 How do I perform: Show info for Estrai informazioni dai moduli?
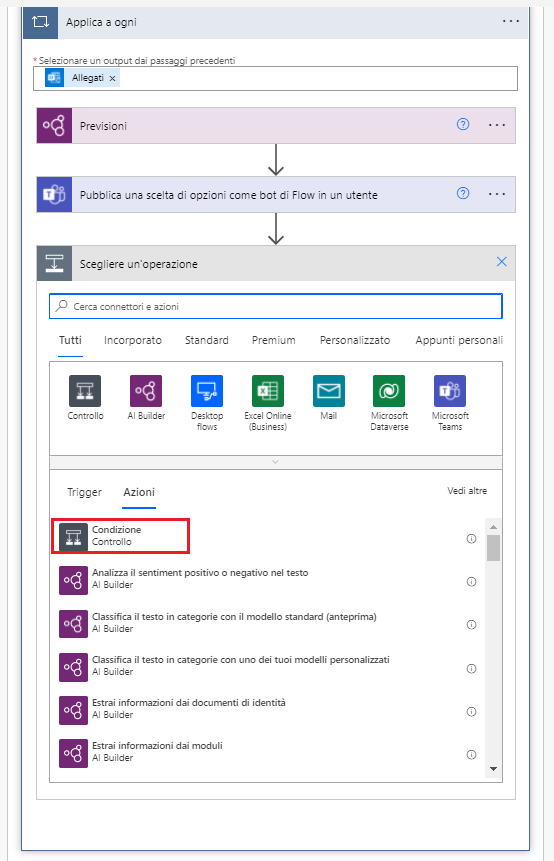(x=471, y=754)
